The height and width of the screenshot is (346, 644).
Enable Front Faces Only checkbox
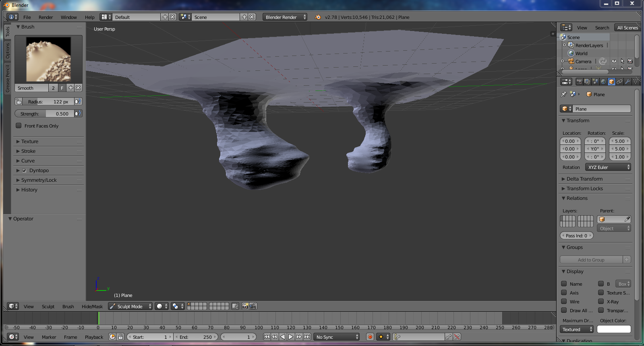[x=19, y=126]
